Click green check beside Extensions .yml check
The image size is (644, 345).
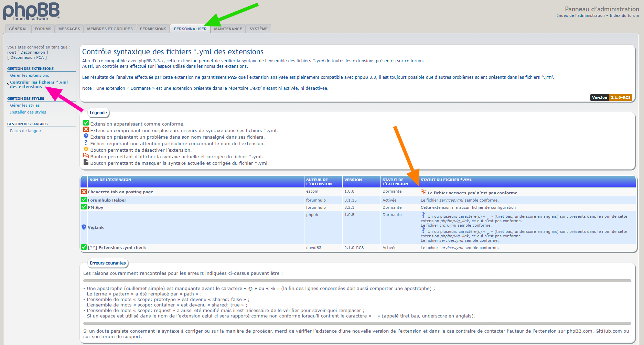point(84,247)
